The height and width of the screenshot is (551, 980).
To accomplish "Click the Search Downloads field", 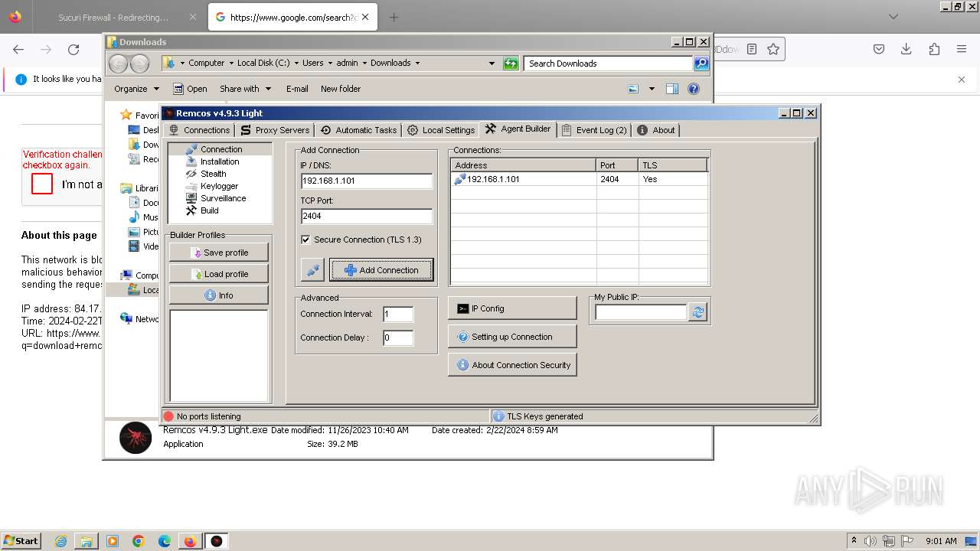I will pos(609,64).
